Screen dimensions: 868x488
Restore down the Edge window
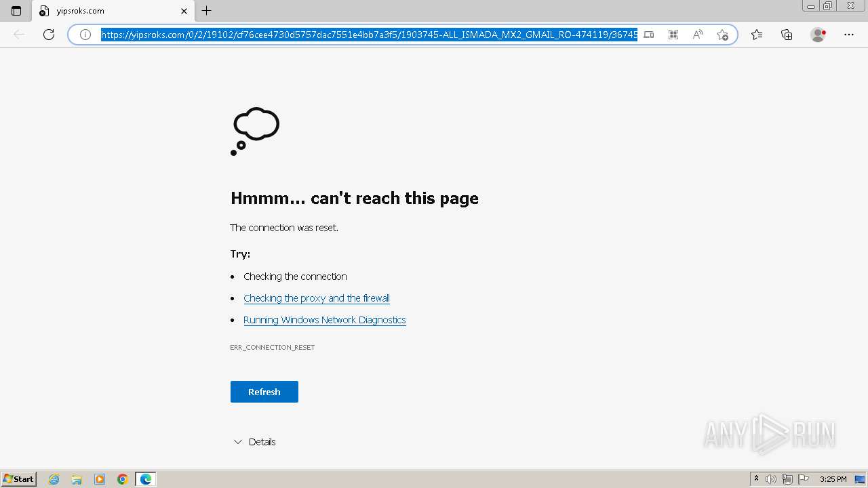point(828,6)
